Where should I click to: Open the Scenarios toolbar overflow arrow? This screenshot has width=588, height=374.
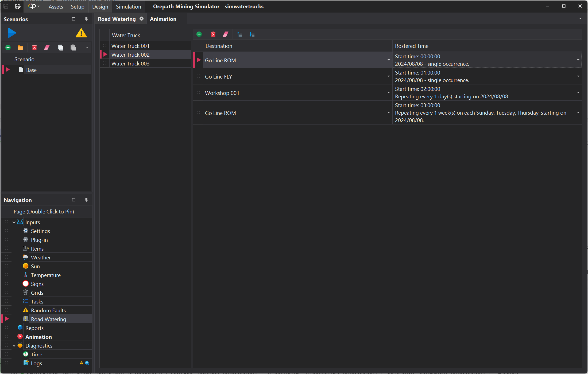(x=87, y=48)
